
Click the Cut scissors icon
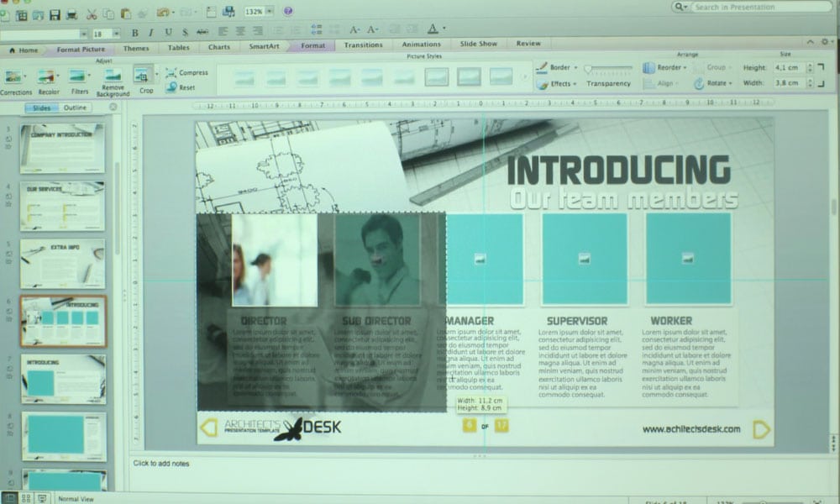pos(91,14)
